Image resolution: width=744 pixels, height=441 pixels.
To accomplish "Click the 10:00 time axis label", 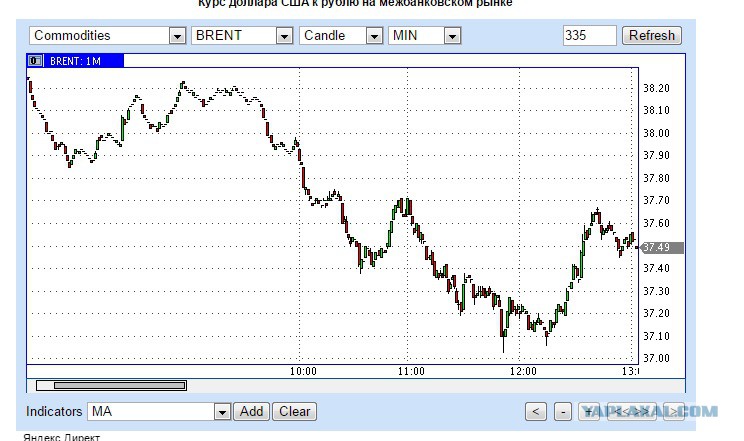I will pyautogui.click(x=303, y=371).
